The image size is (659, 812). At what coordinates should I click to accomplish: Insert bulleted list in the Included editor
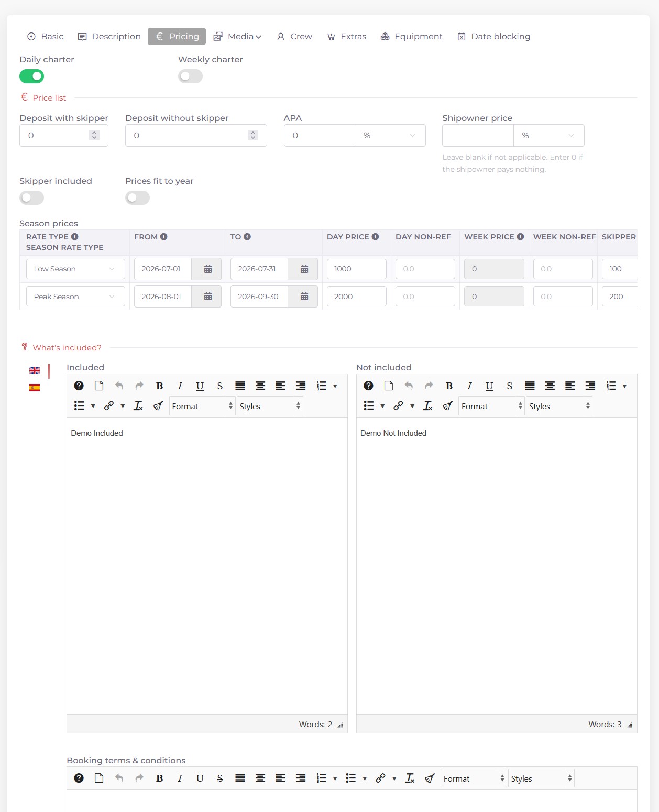click(x=79, y=406)
